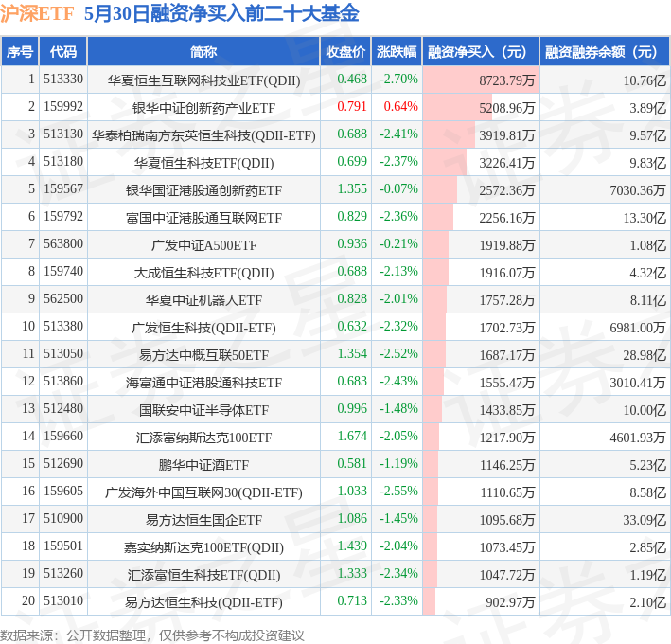Click 华夏中证机器人ETF name
This screenshot has width=671, height=644.
pyautogui.click(x=203, y=299)
